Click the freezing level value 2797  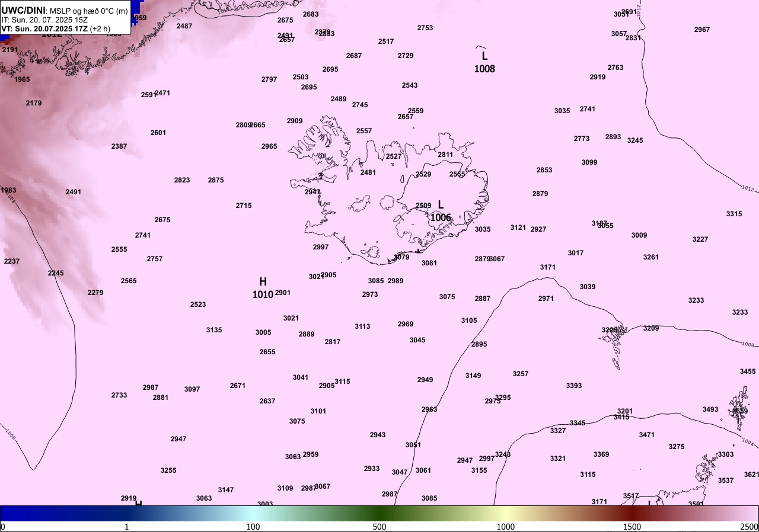click(x=269, y=79)
